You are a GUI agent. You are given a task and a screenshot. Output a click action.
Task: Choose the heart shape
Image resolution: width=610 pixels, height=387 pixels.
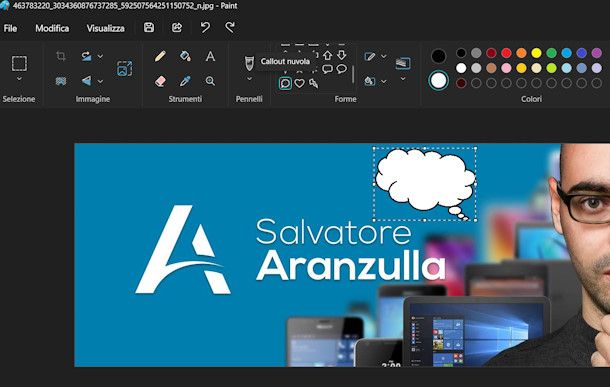click(299, 83)
